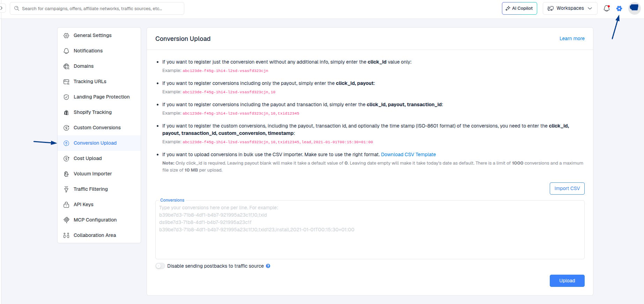
Task: Open the user profile avatar
Action: click(634, 8)
